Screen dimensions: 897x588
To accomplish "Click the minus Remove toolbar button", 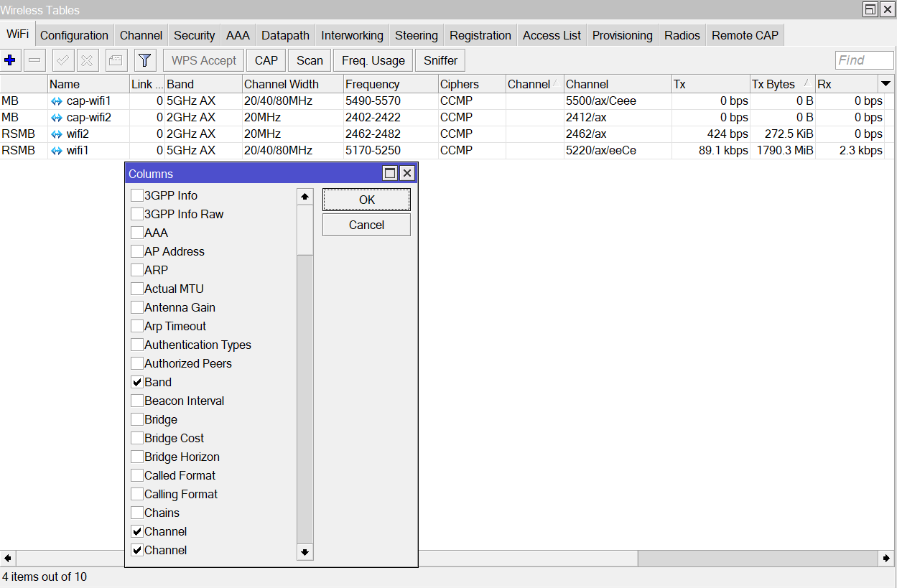I will point(34,60).
